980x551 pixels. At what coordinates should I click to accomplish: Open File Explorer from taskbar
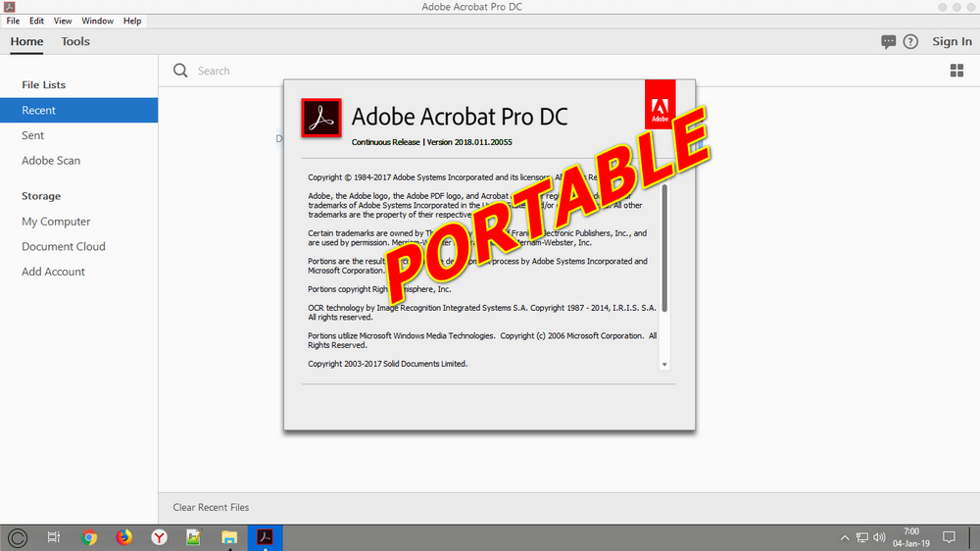229,538
